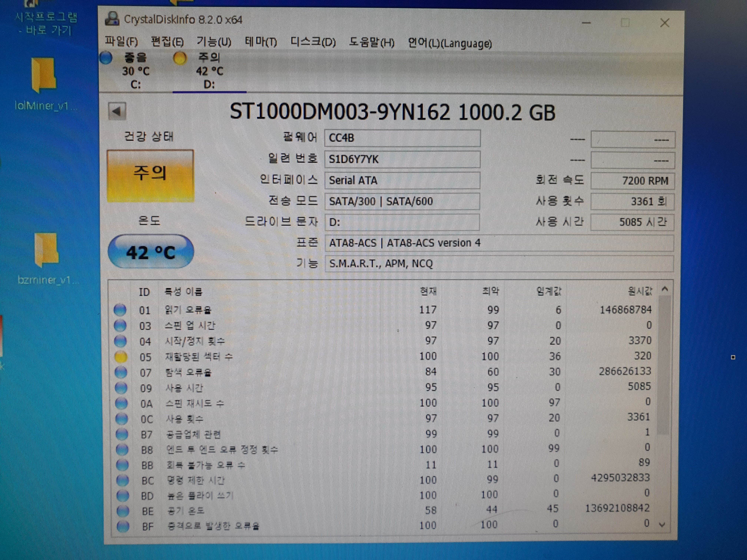Click the raw value 146868784 in row 01

click(x=625, y=309)
